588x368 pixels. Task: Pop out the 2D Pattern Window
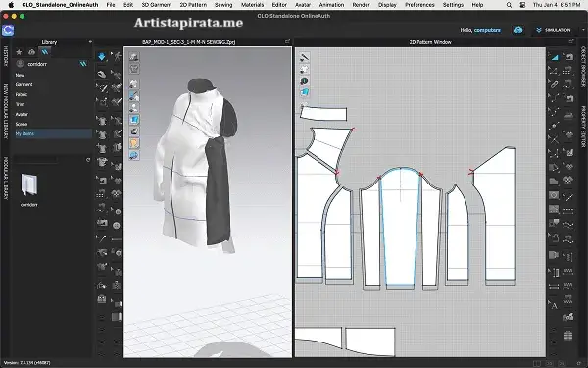point(571,41)
